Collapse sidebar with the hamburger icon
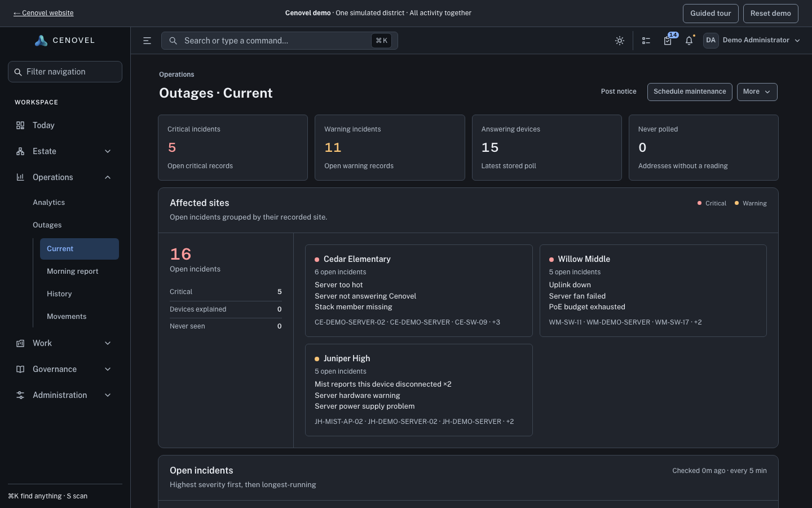This screenshot has height=508, width=812. [147, 41]
